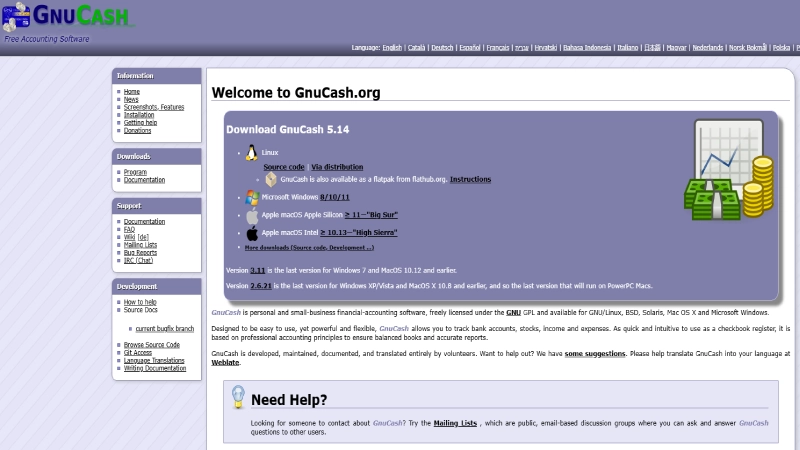Open Screenshots, Features page
This screenshot has width=800, height=450.
coord(154,107)
